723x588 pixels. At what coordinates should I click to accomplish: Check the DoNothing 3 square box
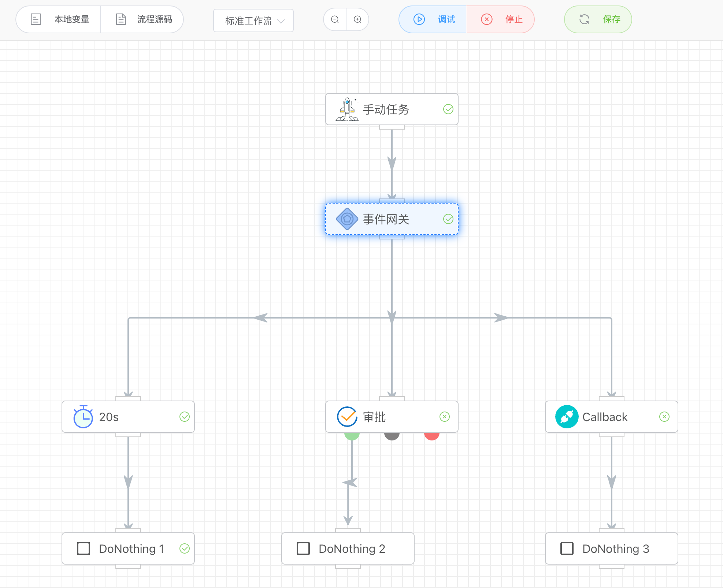(567, 548)
